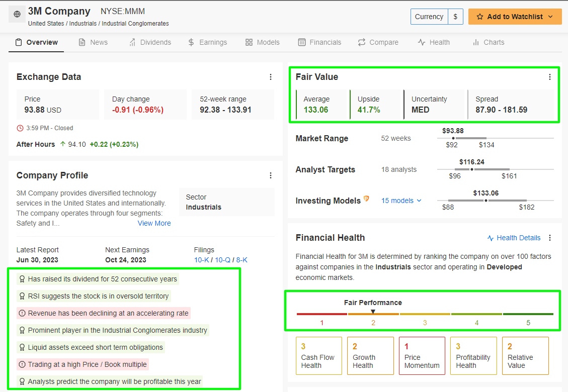Click the Industrial Conglomerates breadcrumb
The width and height of the screenshot is (568, 392).
[x=135, y=24]
